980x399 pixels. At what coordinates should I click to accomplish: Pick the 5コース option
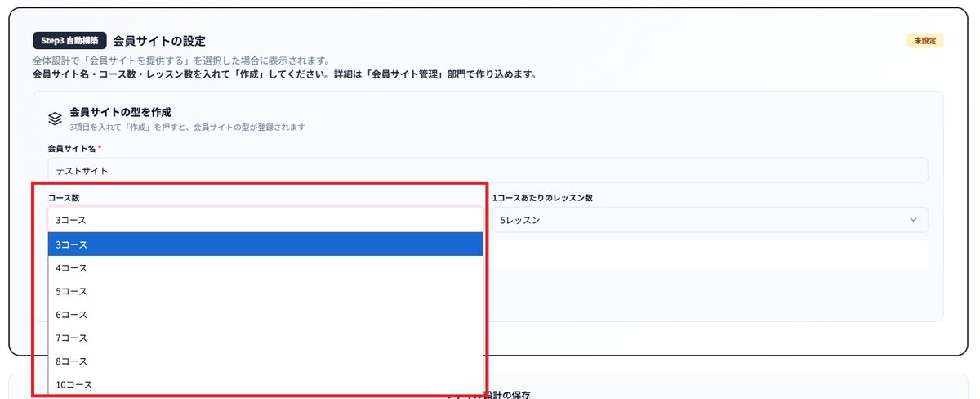click(x=265, y=291)
